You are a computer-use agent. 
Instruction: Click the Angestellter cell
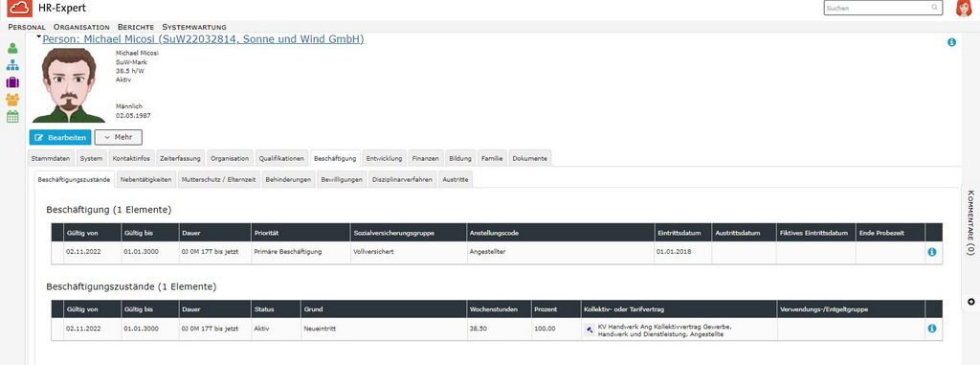[560, 252]
